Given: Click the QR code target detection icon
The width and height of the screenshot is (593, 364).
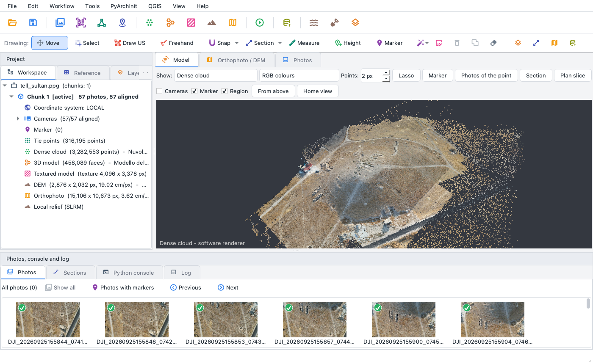Looking at the screenshot, I should coord(81,22).
